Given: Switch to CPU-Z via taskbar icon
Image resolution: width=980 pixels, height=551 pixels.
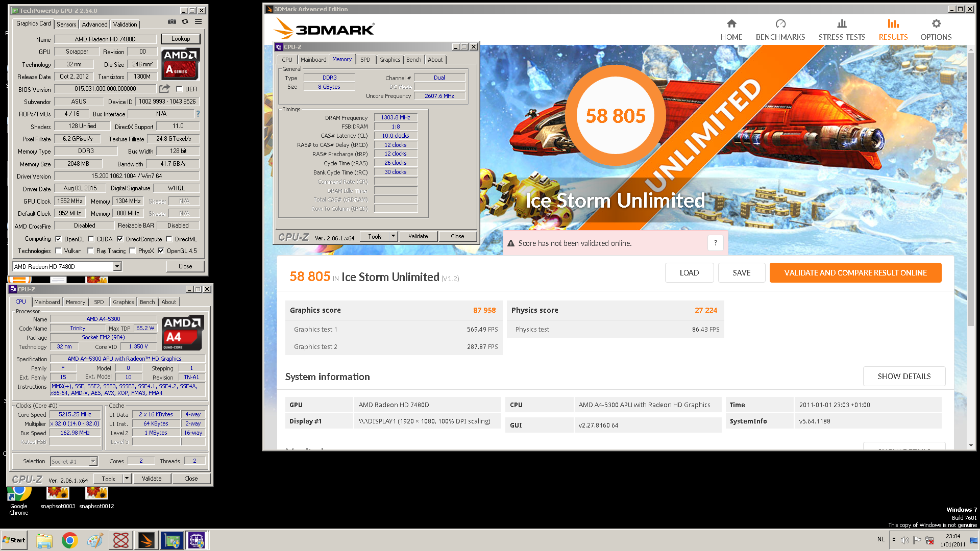Looking at the screenshot, I should (x=197, y=540).
